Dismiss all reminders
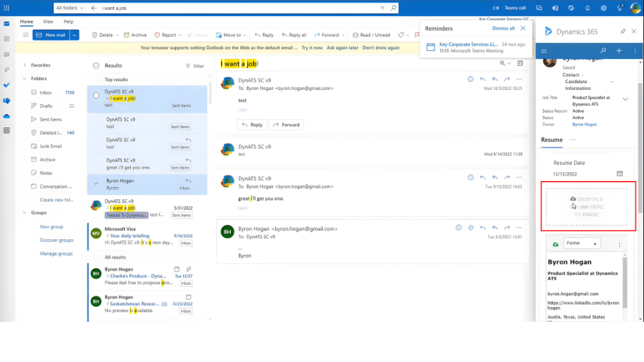Viewport: 644px width, 362px height. [x=503, y=28]
